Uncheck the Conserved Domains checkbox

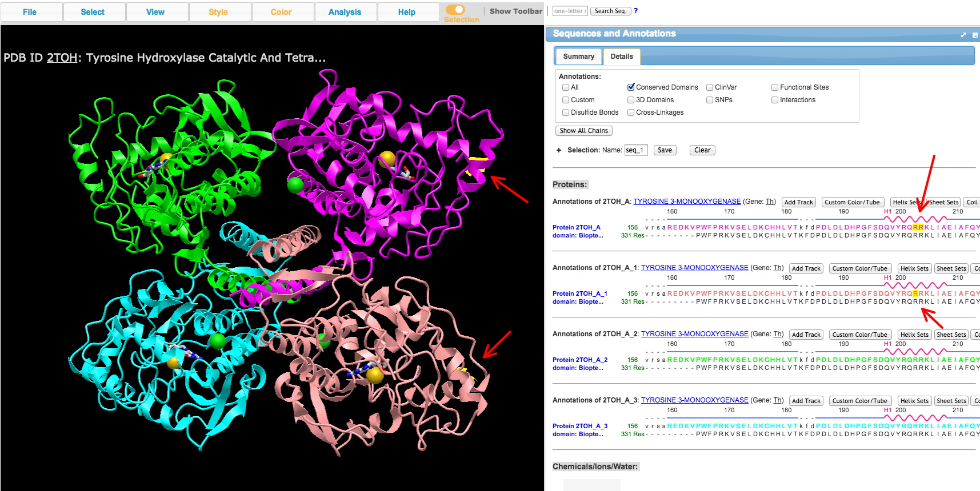coord(631,87)
